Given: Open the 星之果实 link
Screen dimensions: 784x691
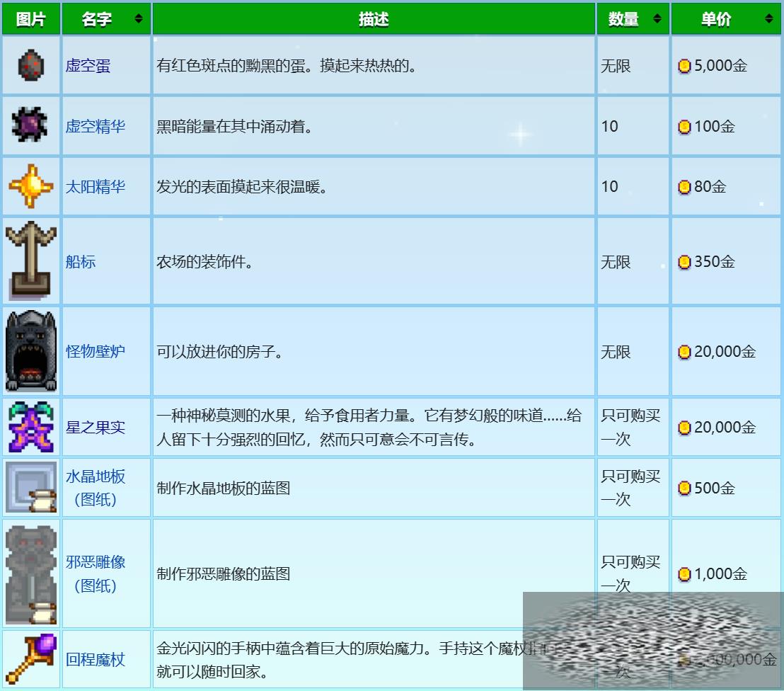Looking at the screenshot, I should [96, 428].
